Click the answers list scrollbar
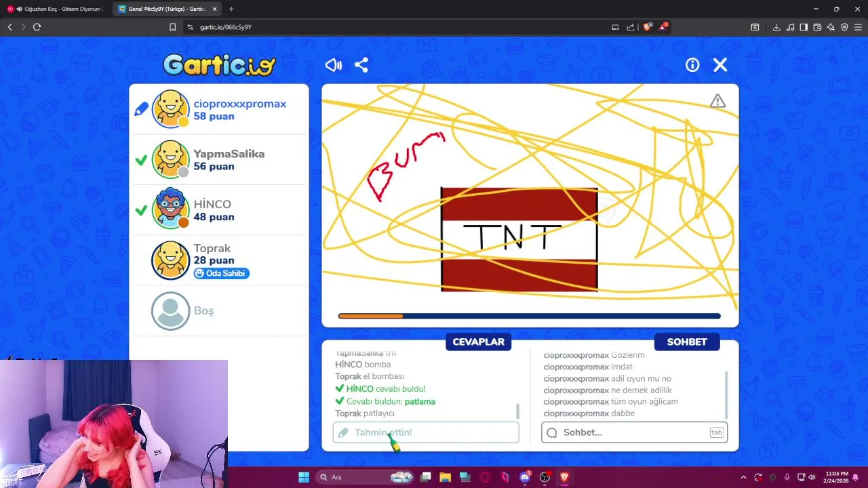Viewport: 868px width, 488px height. coord(518,411)
